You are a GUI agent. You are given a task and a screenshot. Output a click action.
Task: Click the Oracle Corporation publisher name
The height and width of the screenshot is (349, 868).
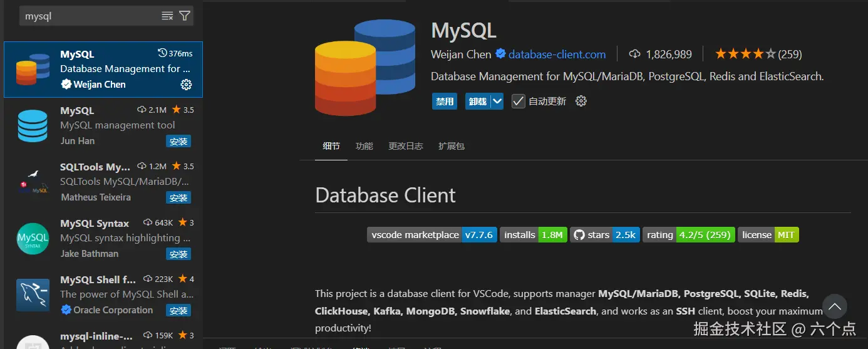(x=113, y=310)
